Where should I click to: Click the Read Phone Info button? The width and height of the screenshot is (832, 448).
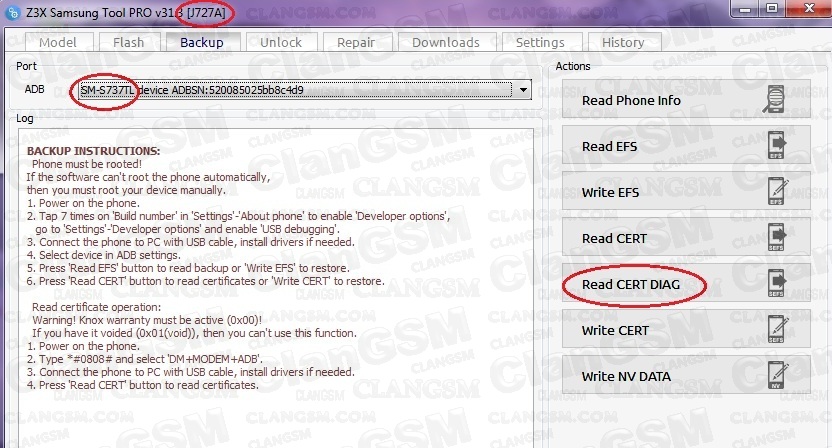pyautogui.click(x=686, y=99)
